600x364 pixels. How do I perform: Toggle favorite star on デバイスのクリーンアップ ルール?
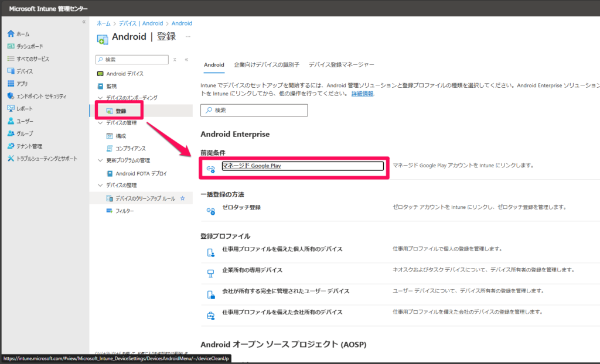pyautogui.click(x=183, y=198)
